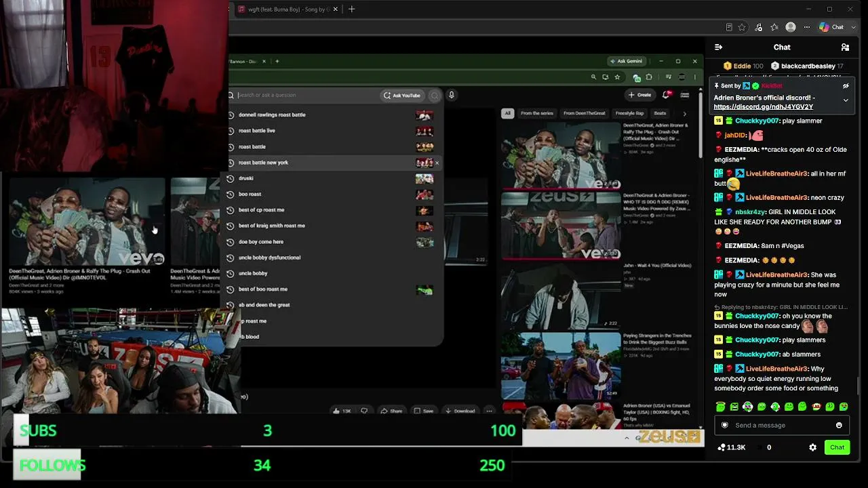Select the Beats filter chip

660,113
